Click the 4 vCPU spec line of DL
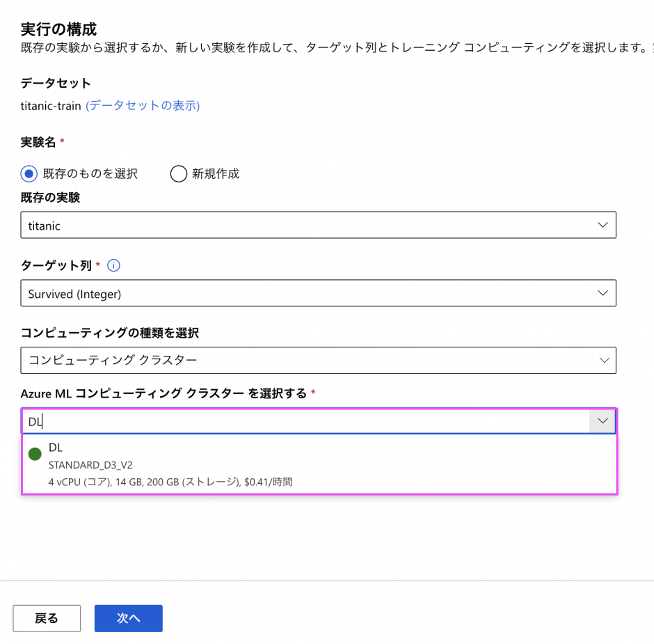The width and height of the screenshot is (654, 644). [170, 481]
